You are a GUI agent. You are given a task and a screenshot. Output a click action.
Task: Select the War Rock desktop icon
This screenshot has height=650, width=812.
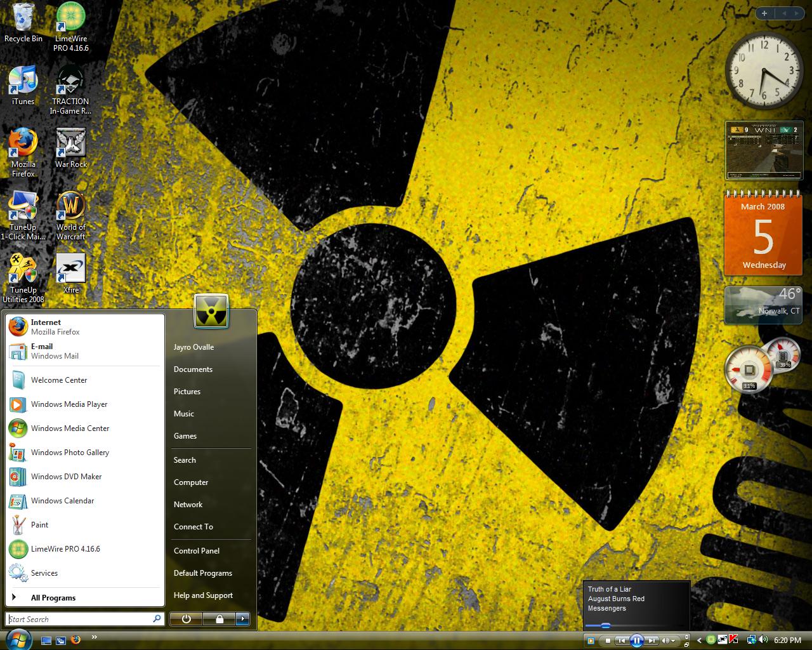71,148
